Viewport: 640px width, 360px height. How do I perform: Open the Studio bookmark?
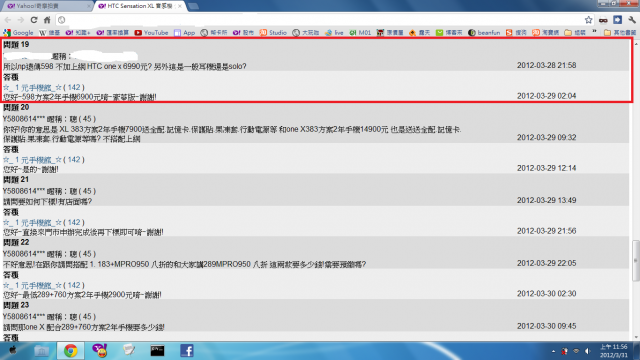tap(273, 33)
